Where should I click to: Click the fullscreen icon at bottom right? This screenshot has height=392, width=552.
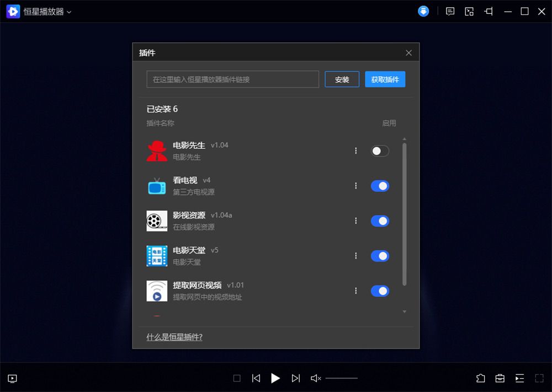tap(539, 378)
